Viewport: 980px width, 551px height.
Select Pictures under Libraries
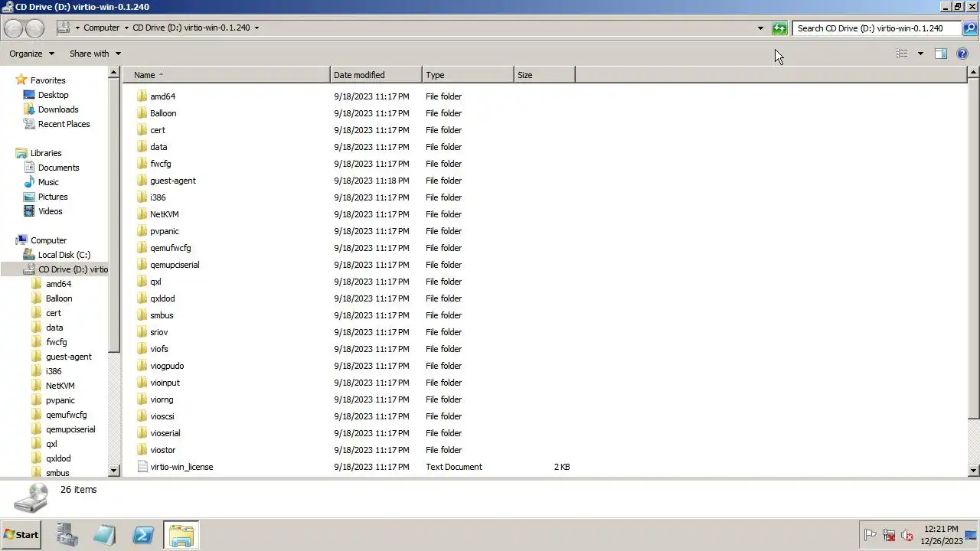[53, 197]
